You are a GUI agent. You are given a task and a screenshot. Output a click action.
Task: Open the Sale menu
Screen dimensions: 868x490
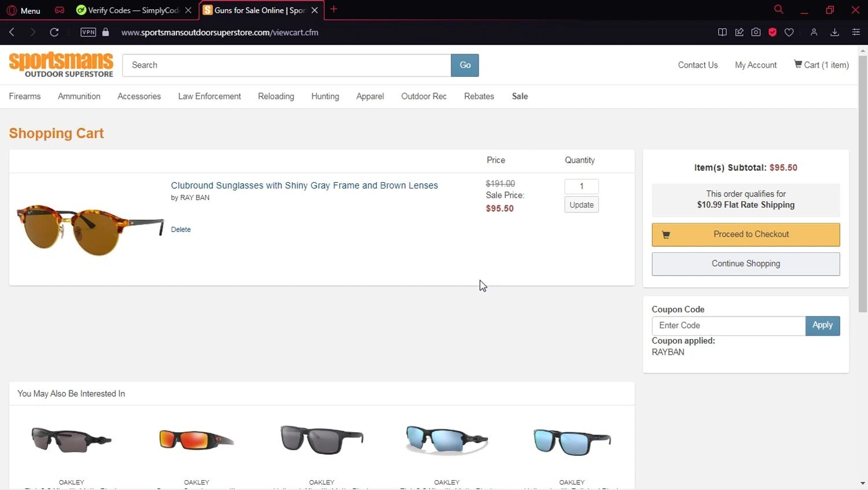[x=520, y=96]
